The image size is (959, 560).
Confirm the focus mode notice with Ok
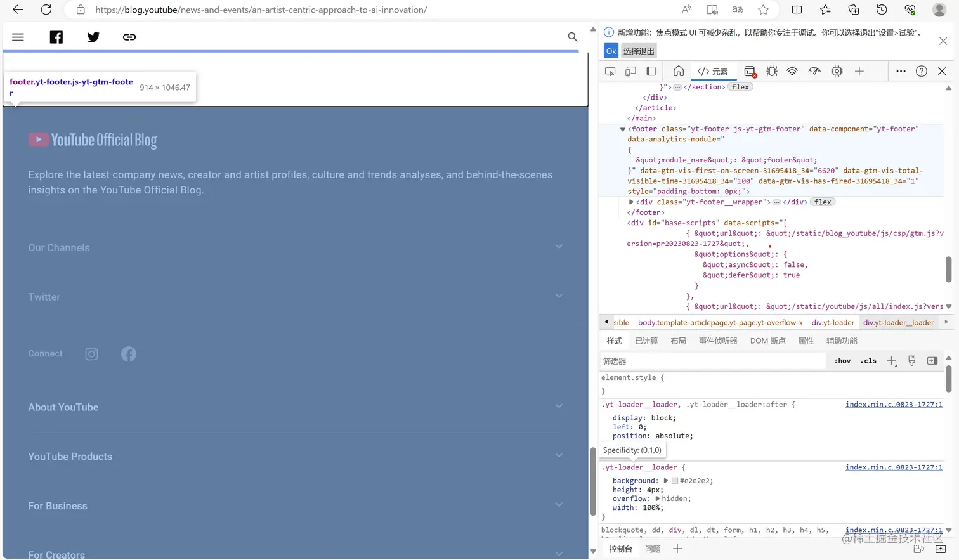click(611, 51)
